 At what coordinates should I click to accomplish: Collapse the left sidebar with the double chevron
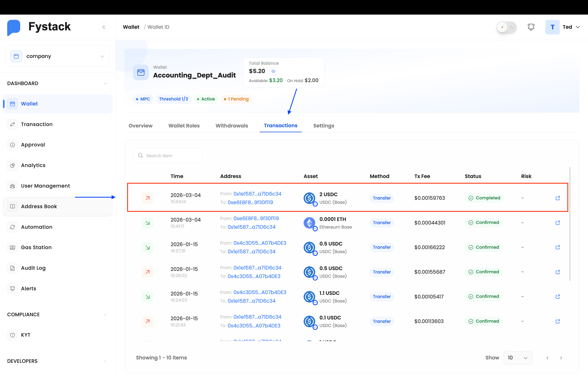tap(104, 27)
